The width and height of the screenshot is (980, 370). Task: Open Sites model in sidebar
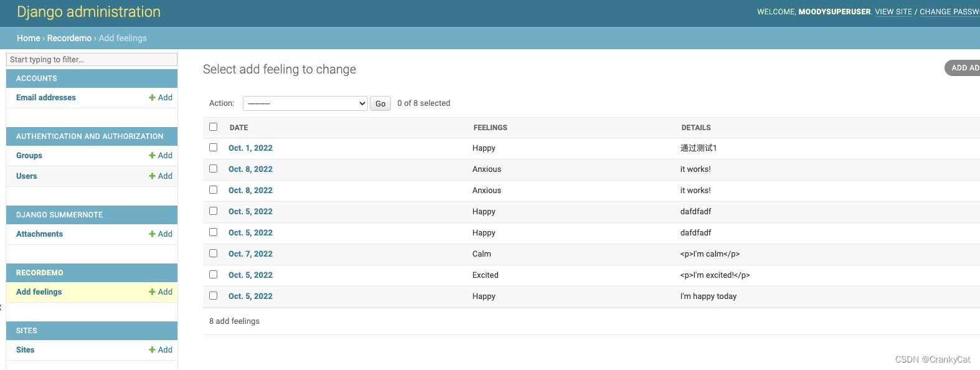click(x=26, y=350)
